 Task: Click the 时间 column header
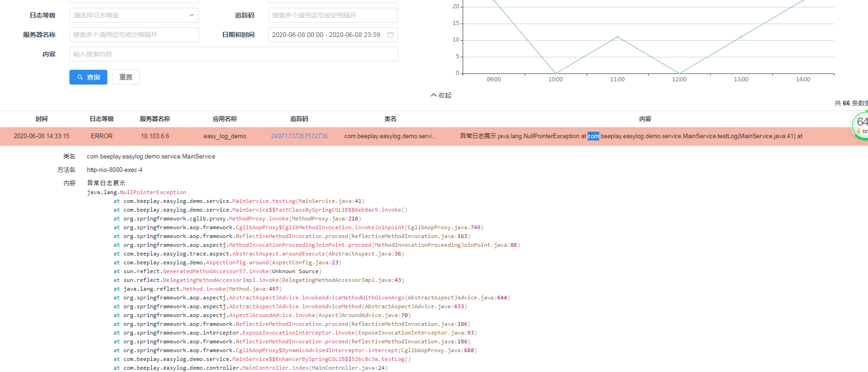point(42,119)
